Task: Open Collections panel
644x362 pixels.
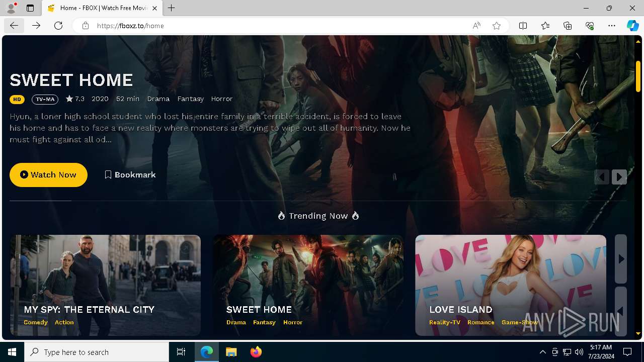Action: click(x=568, y=26)
